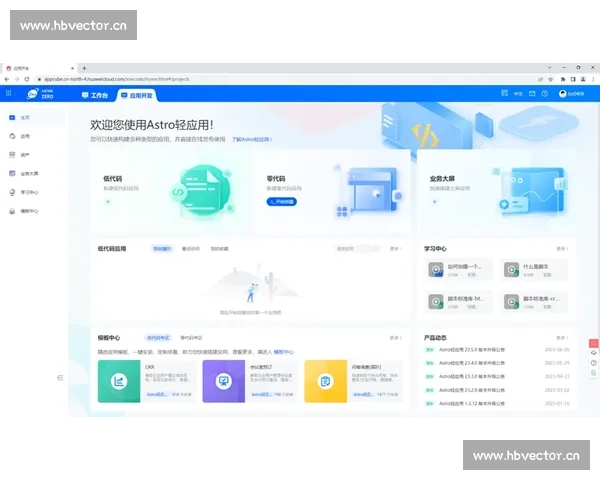Select the second filter tab in 低代码应用
The width and height of the screenshot is (600, 480).
point(191,249)
